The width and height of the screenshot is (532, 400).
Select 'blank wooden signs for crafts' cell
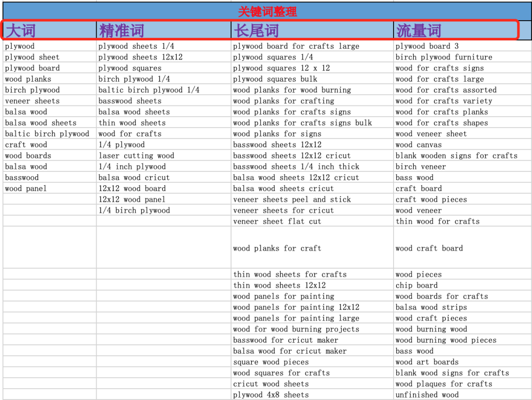pos(463,156)
